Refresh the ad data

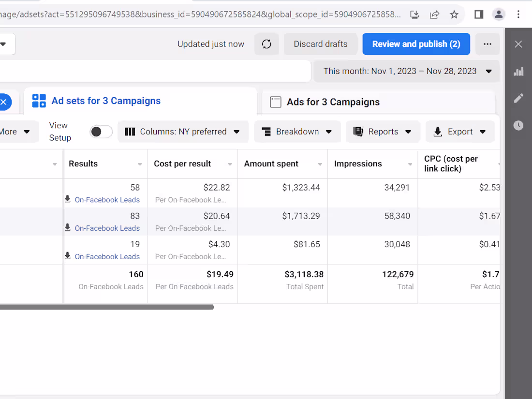(266, 44)
